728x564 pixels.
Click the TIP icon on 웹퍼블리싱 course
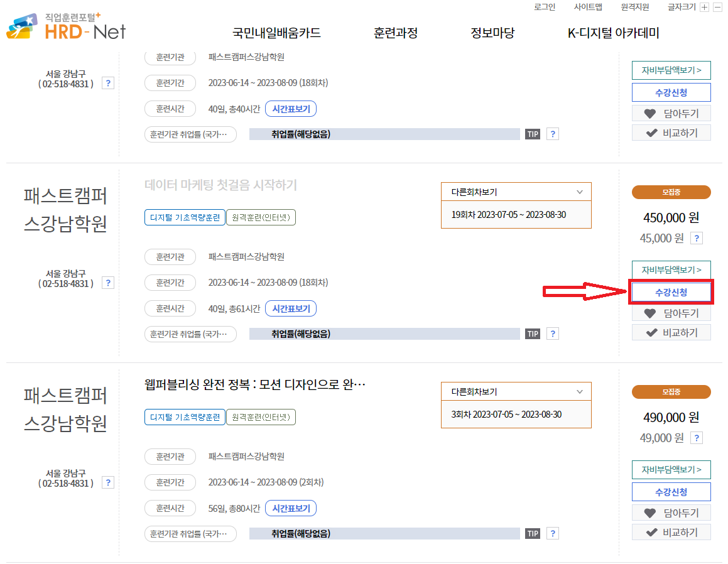click(x=532, y=533)
